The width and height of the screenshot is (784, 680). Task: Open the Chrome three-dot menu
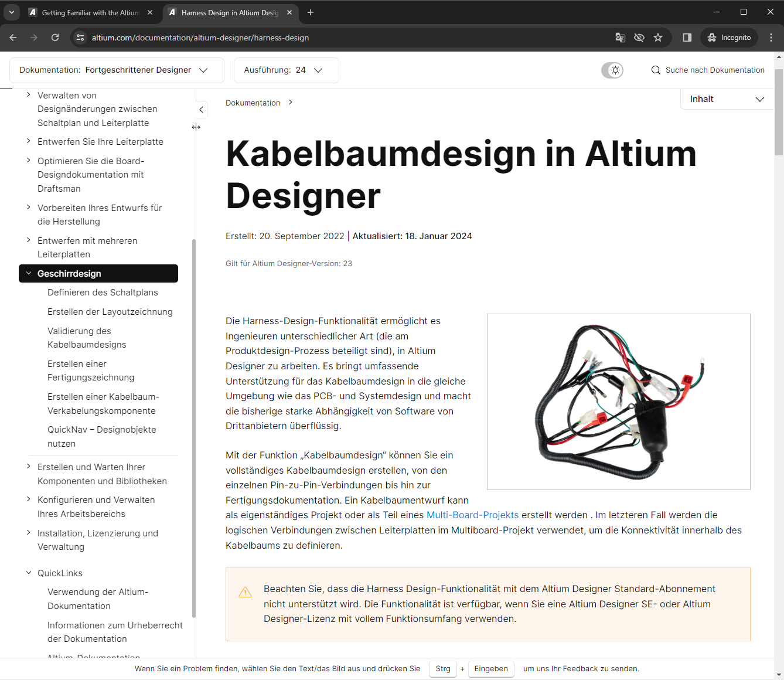pos(771,38)
